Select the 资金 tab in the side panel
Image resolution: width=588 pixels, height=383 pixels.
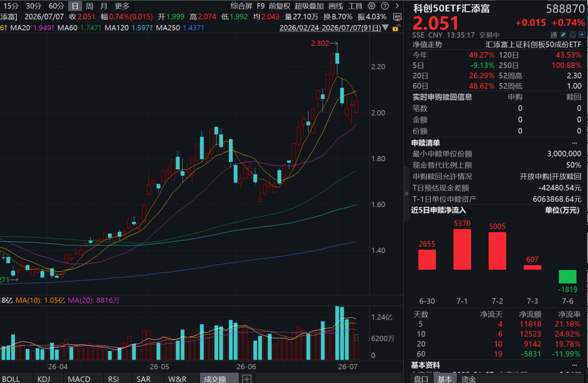[468, 379]
